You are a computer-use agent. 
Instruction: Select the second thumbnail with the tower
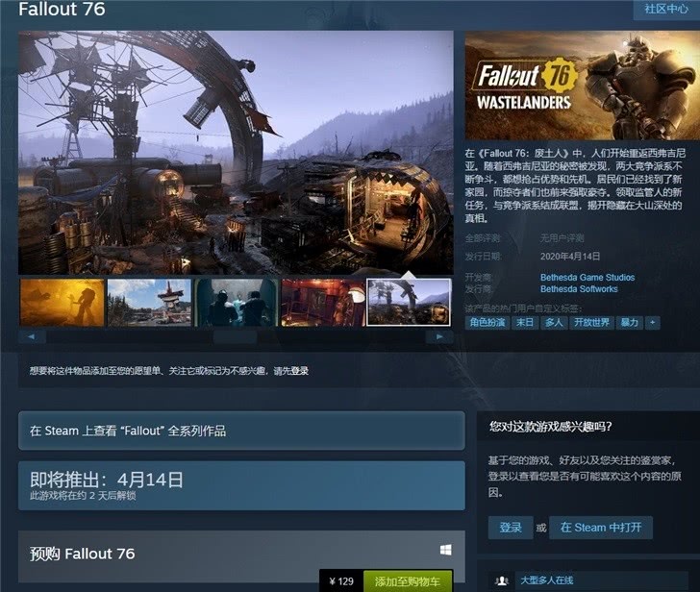149,303
